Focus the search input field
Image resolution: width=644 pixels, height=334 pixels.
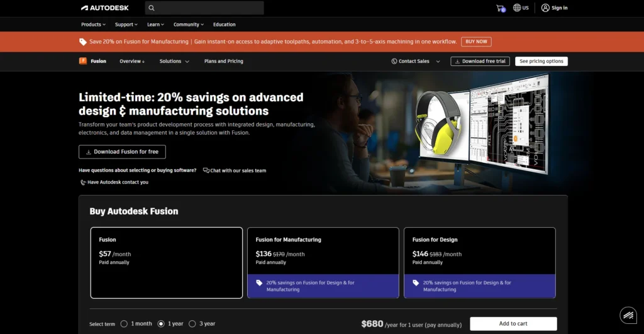(x=204, y=8)
